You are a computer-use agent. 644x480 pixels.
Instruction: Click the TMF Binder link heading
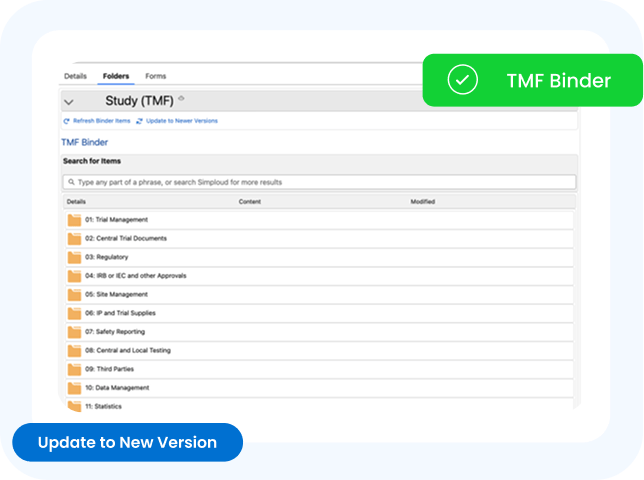(x=84, y=143)
